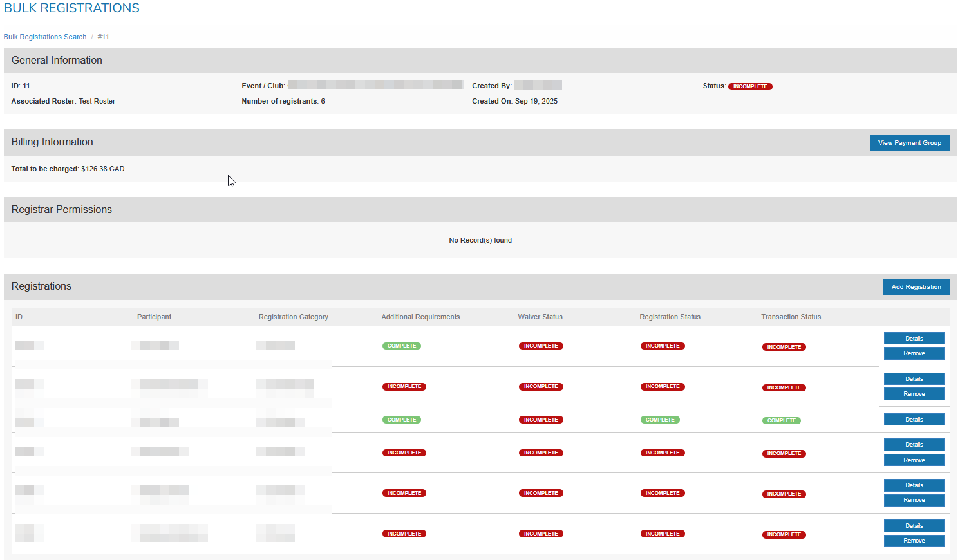This screenshot has height=560, width=960.
Task: Open Details for the fifth registration row
Action: point(914,485)
